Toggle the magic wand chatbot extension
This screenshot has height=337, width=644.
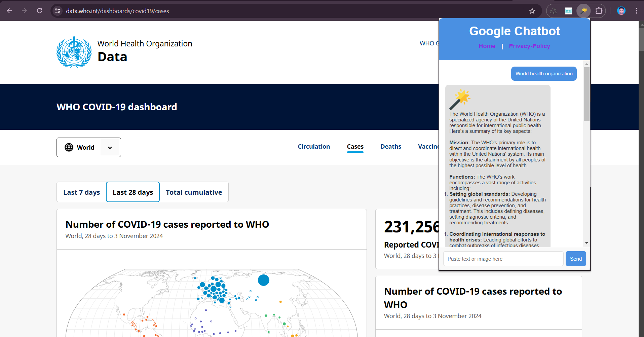coord(584,11)
